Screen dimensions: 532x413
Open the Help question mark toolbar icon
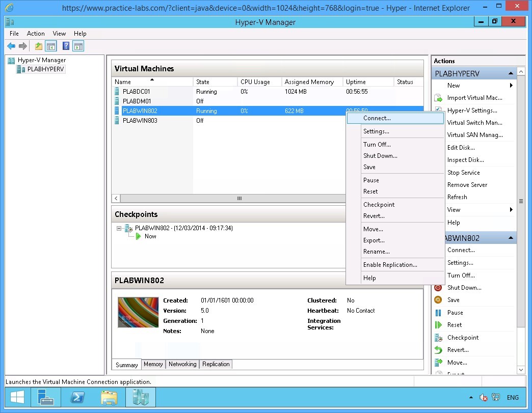[x=65, y=46]
